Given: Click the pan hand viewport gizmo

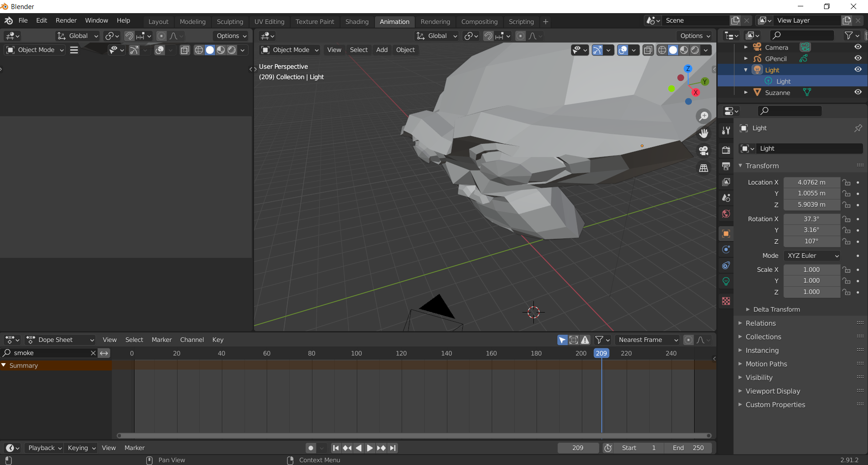Looking at the screenshot, I should (x=703, y=133).
